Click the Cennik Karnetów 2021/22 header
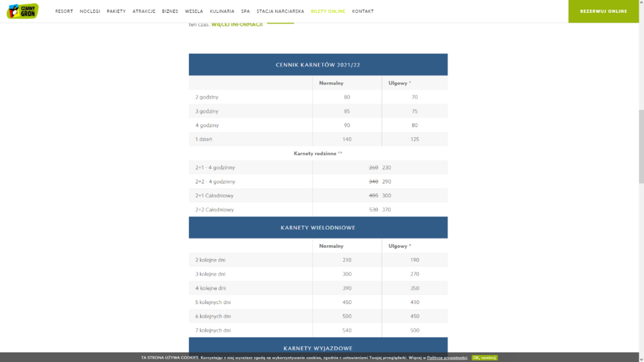644x362 pixels. [x=318, y=65]
